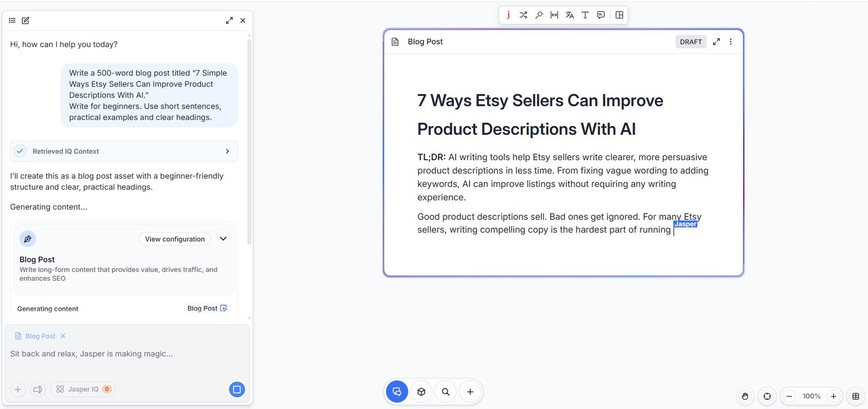The image size is (868, 409).
Task: Expand the chat panel to full size
Action: 229,21
